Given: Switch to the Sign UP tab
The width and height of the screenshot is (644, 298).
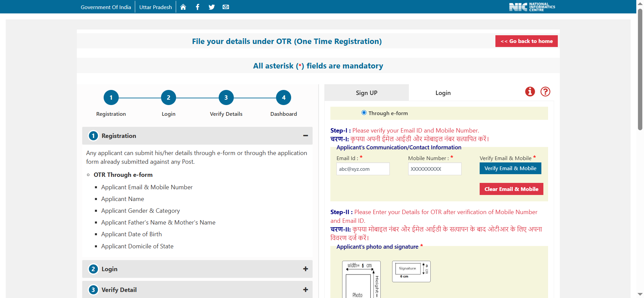Looking at the screenshot, I should pos(367,93).
